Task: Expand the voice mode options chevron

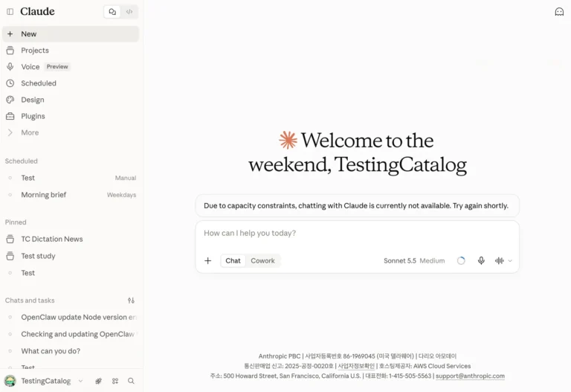Action: click(510, 261)
